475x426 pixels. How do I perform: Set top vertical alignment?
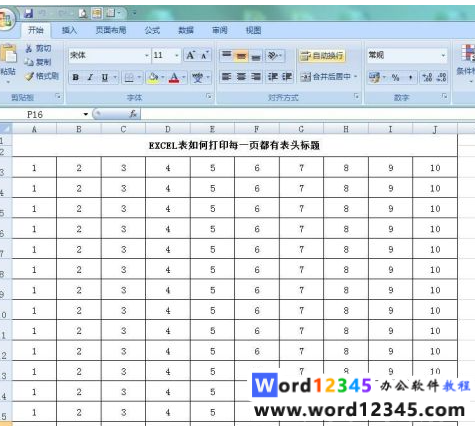[227, 55]
